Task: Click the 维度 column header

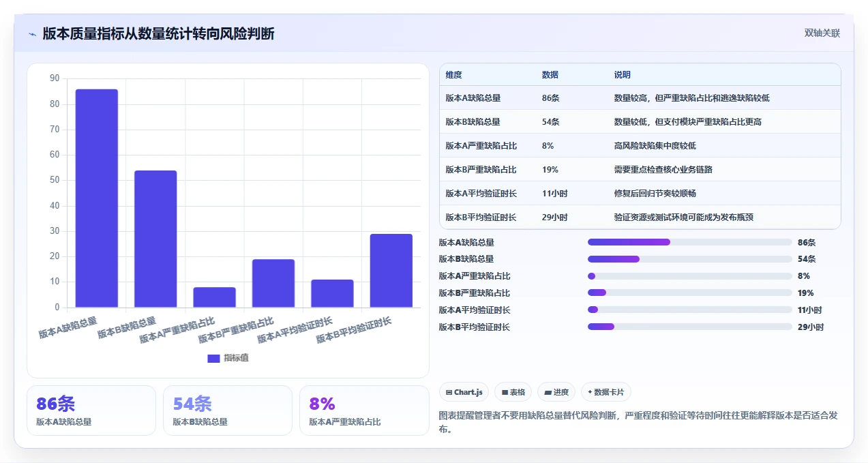Action: click(453, 75)
